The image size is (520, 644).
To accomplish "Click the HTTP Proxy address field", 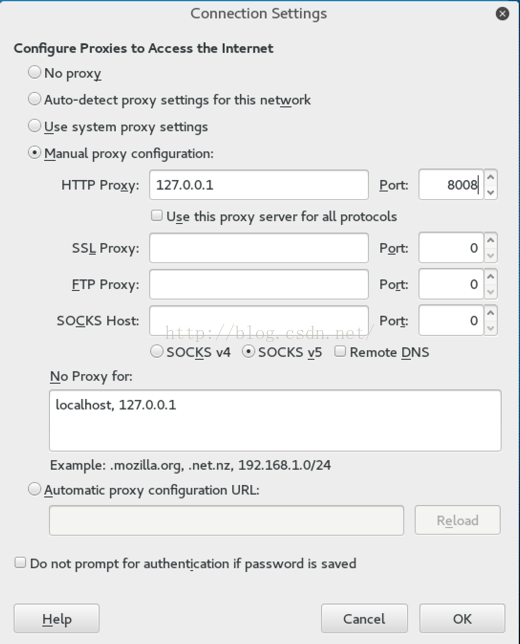I will click(x=259, y=185).
